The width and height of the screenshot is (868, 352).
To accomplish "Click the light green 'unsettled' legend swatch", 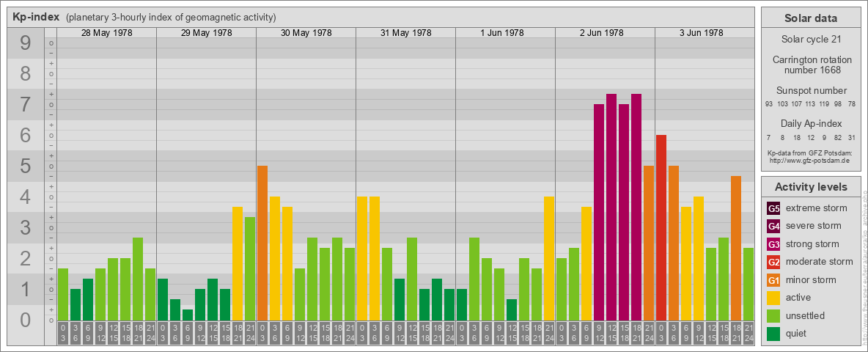I will [x=773, y=315].
